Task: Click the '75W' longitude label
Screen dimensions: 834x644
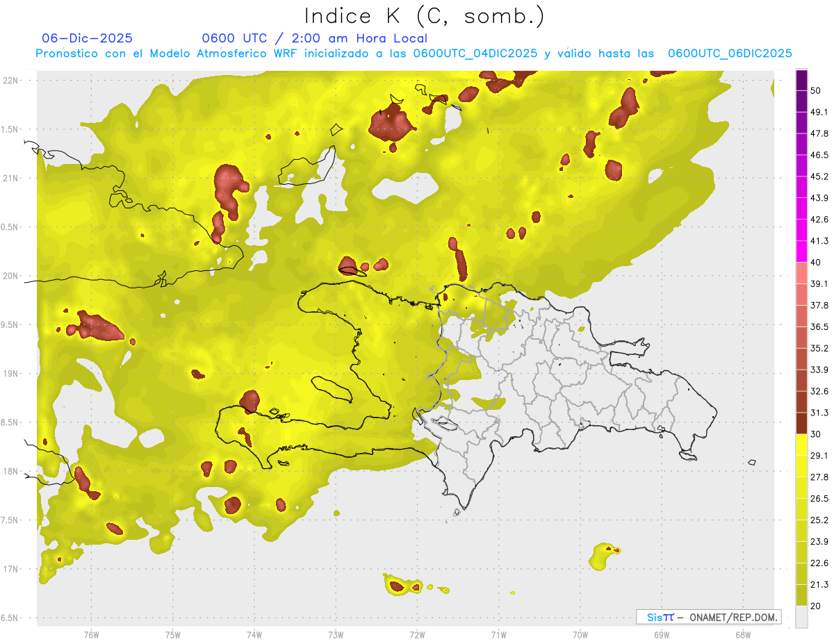Action: [172, 634]
